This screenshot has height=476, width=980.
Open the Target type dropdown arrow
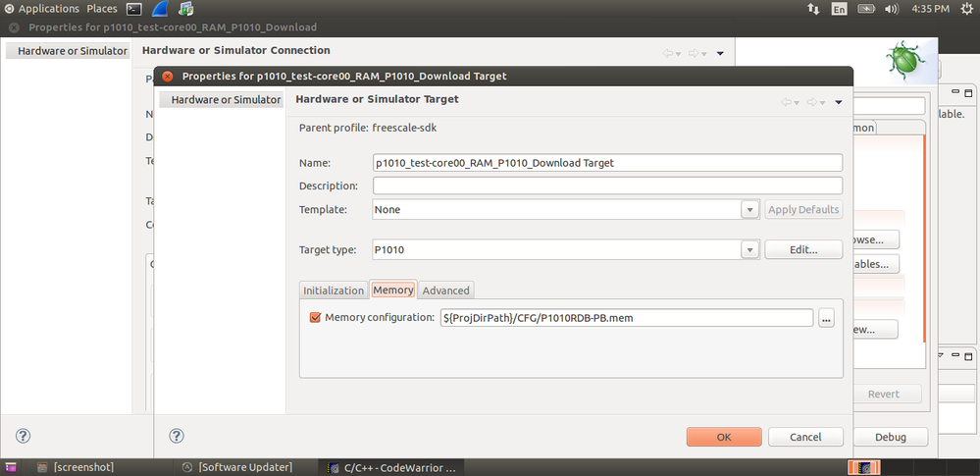click(749, 249)
